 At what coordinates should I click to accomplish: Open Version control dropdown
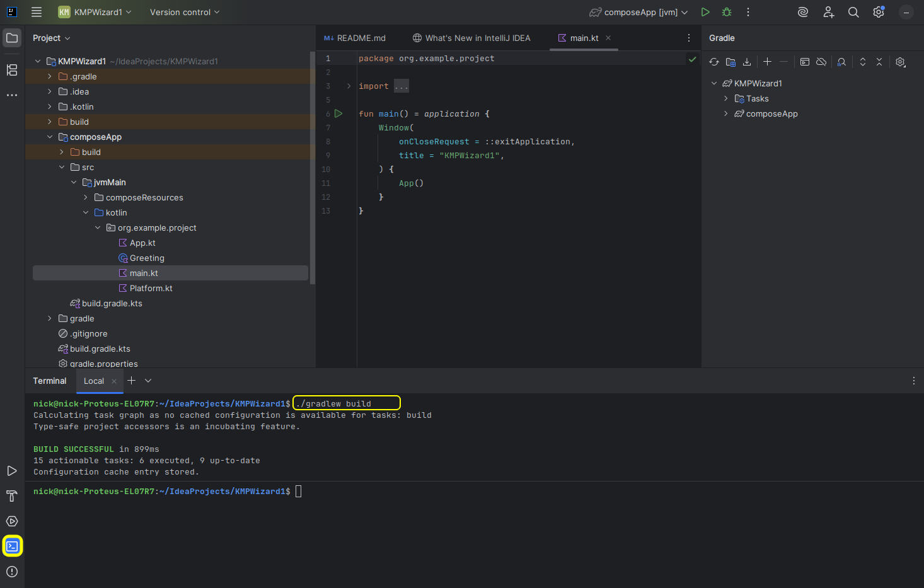tap(185, 12)
